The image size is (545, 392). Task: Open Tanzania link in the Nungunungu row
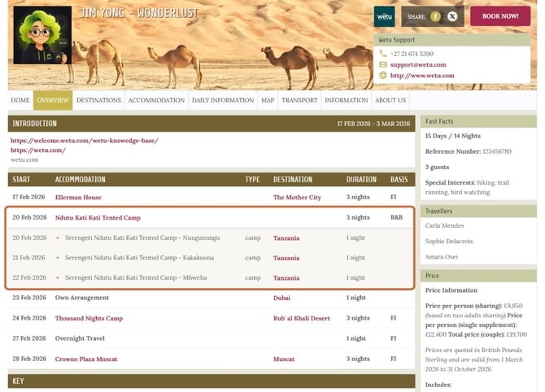pos(286,238)
